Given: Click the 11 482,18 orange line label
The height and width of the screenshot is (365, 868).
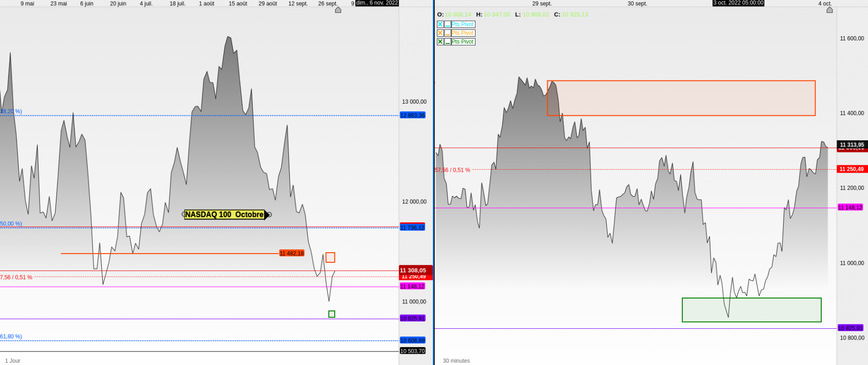Looking at the screenshot, I should 292,253.
